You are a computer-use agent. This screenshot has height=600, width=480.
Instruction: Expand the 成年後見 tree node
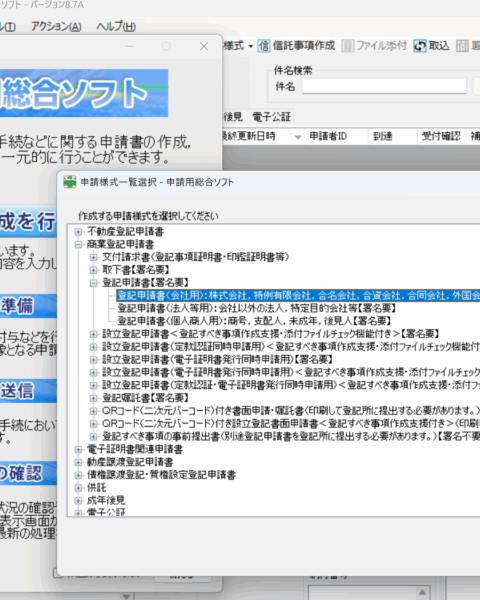click(x=78, y=501)
